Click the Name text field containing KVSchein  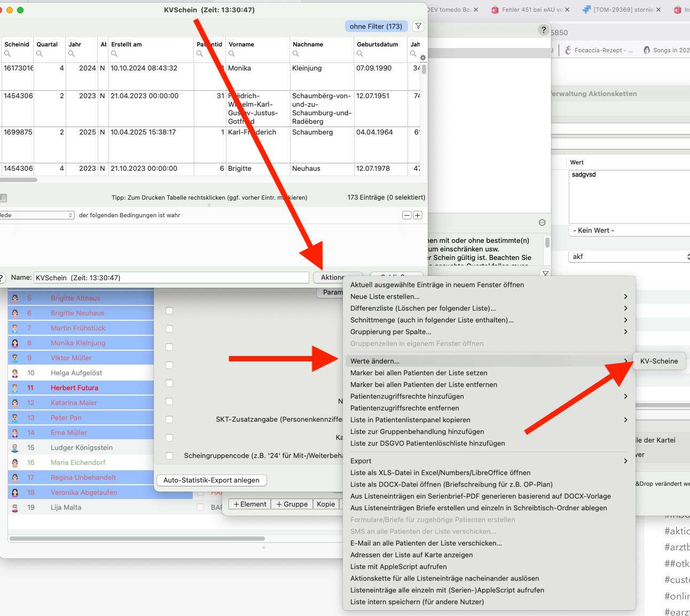171,278
